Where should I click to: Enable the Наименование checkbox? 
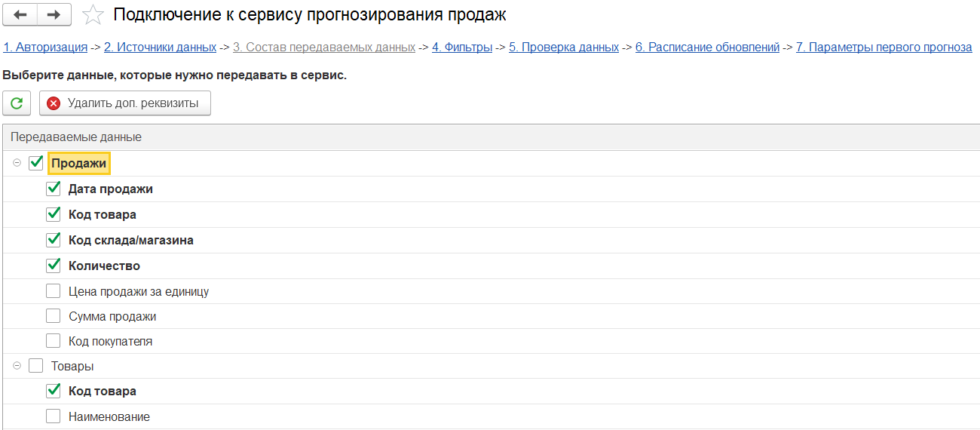[x=54, y=416]
